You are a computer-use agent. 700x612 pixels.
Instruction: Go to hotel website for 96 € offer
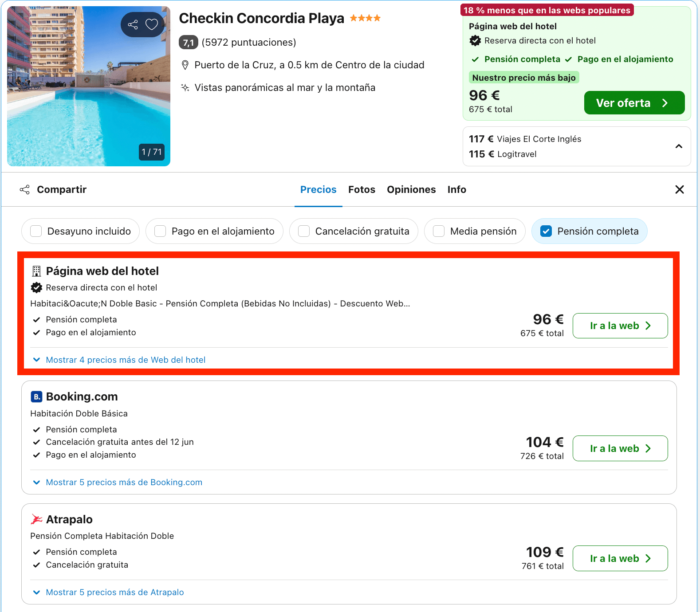pos(620,326)
